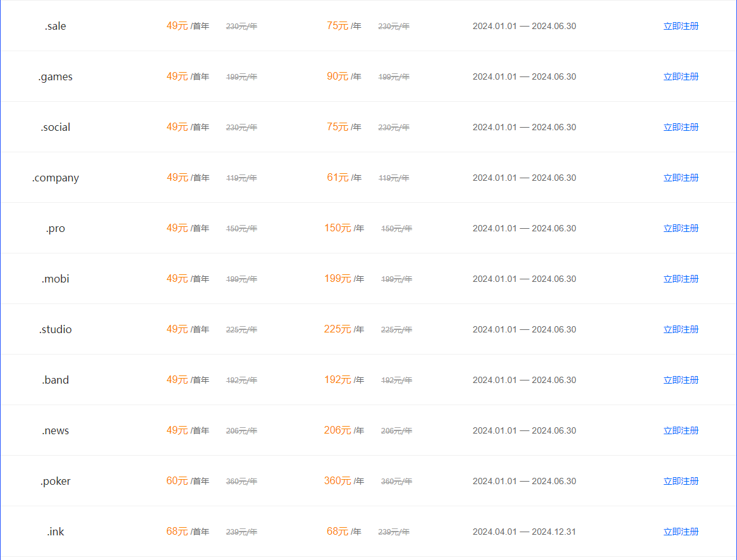Screen dimensions: 737x560
Task: Click 立即注册 for the .news domain
Action: coord(681,430)
